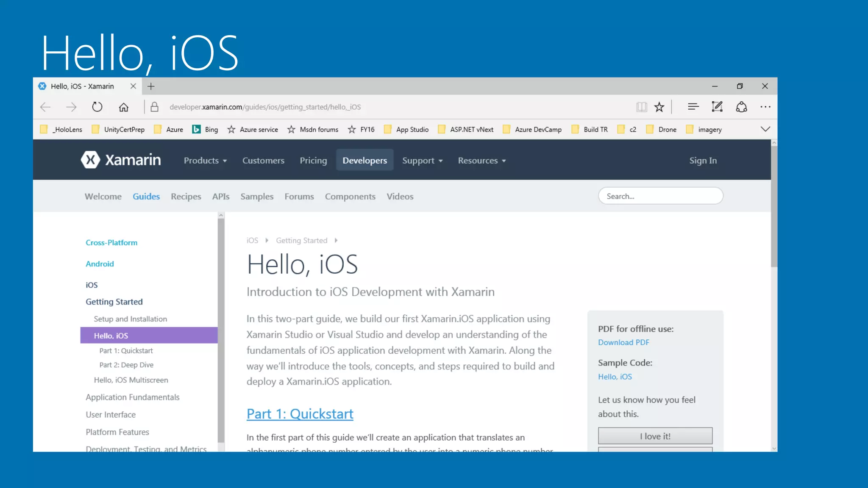Open the Pricing nav item
868x488 pixels.
pyautogui.click(x=313, y=161)
